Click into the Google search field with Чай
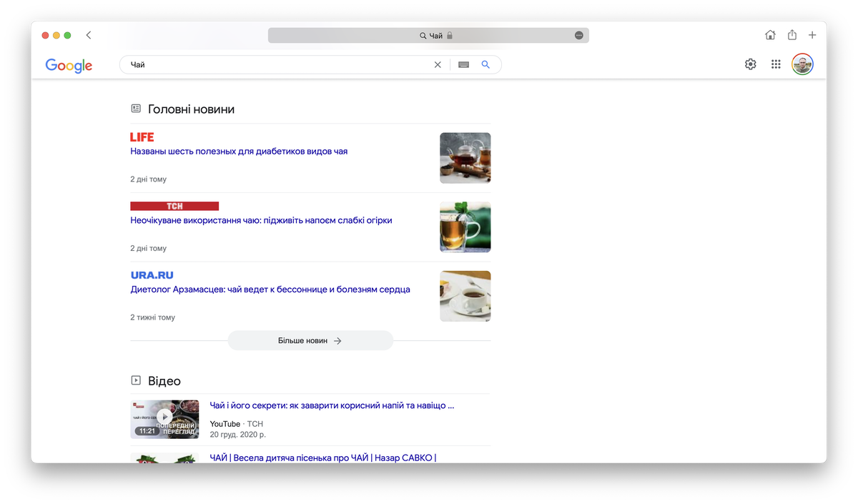This screenshot has height=504, width=858. (x=279, y=65)
